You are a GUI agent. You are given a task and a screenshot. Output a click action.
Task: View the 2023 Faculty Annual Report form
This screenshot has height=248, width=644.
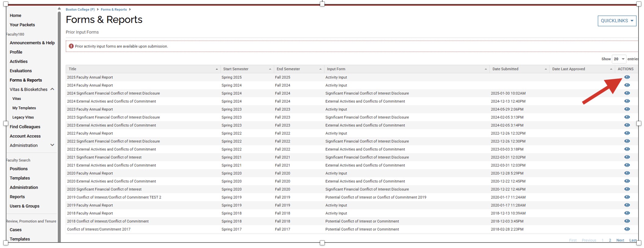tap(627, 109)
